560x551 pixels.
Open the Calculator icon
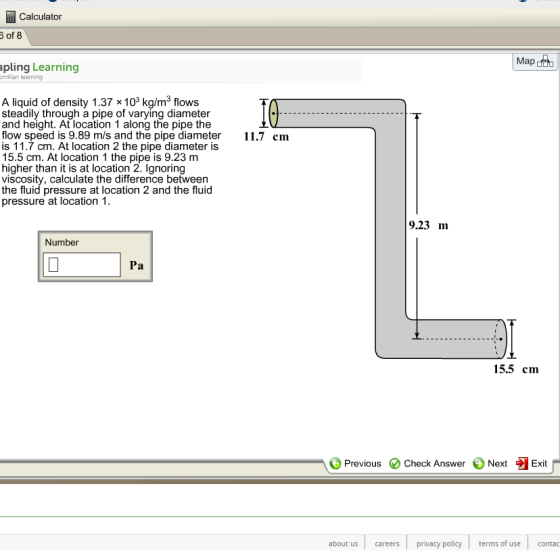(11, 17)
